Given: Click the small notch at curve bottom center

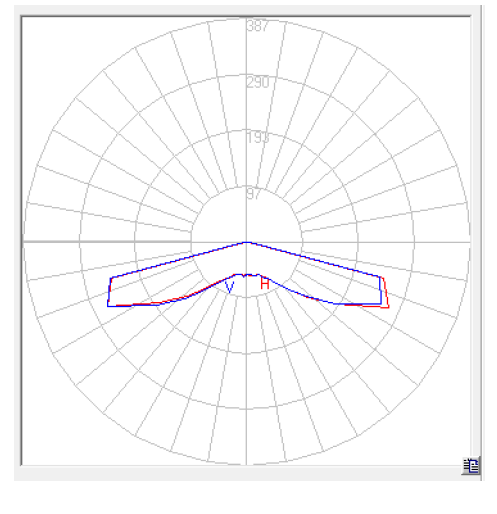Looking at the screenshot, I should (244, 276).
